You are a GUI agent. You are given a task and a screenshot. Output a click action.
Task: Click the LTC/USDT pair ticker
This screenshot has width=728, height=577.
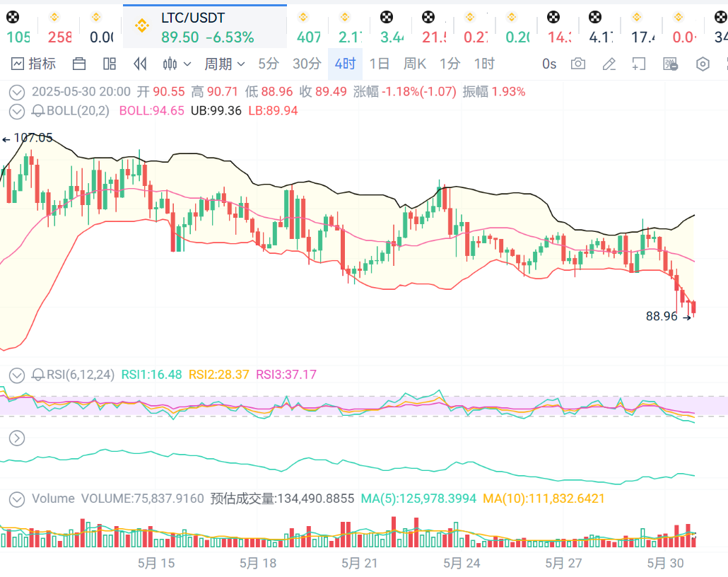(192, 18)
